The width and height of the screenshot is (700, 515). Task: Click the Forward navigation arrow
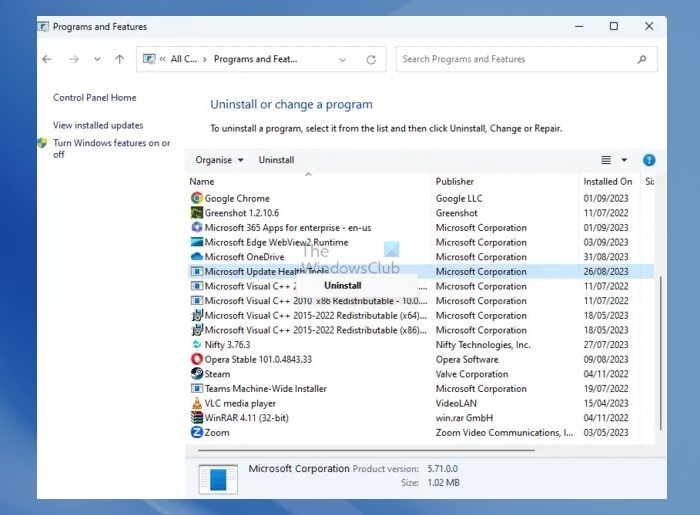pyautogui.click(x=74, y=59)
